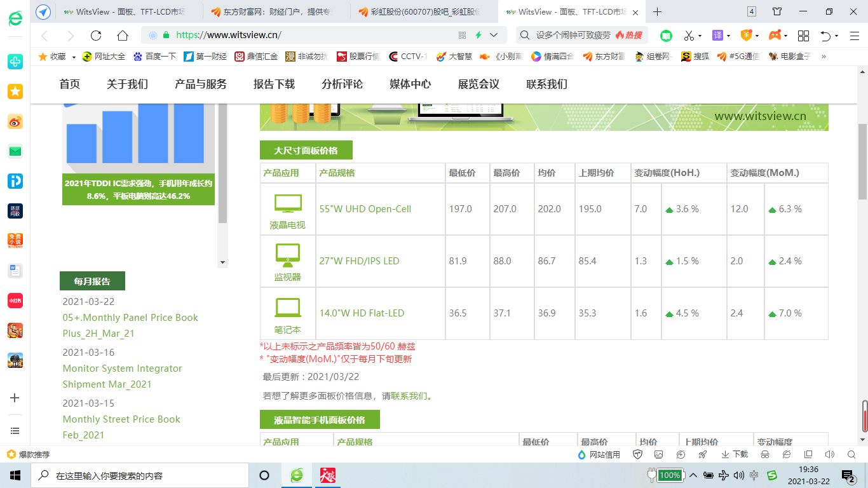
Task: Click the browser forward arrow
Action: tap(71, 36)
